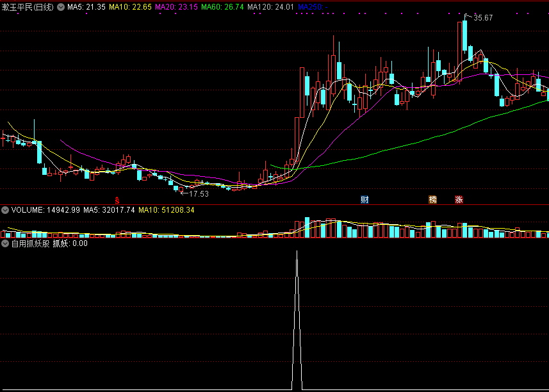
Task: Click the MA5: 21.35 label
Action: 86,7
